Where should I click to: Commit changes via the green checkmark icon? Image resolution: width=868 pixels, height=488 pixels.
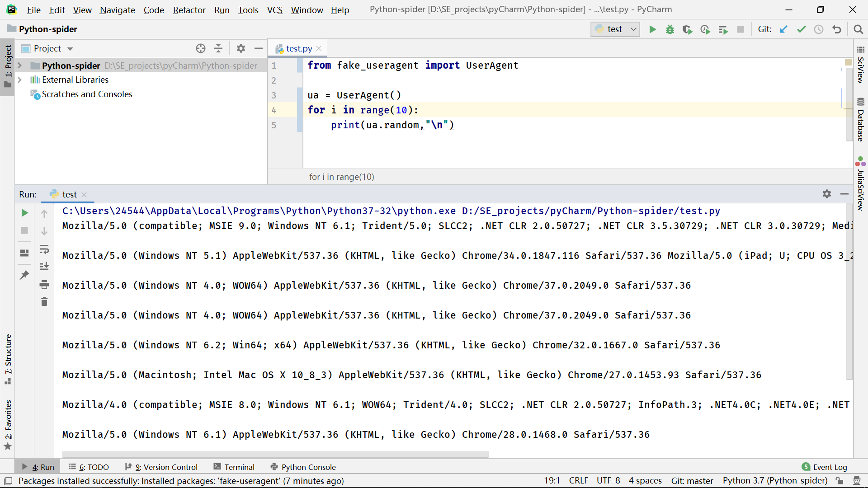(x=801, y=29)
